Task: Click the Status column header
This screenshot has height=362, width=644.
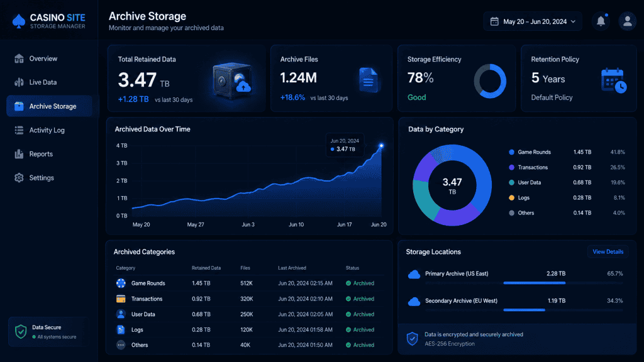Action: (352, 268)
